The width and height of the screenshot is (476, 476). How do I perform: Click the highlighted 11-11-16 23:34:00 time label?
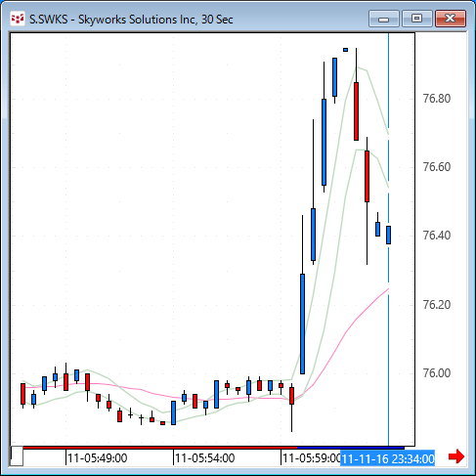pos(388,458)
